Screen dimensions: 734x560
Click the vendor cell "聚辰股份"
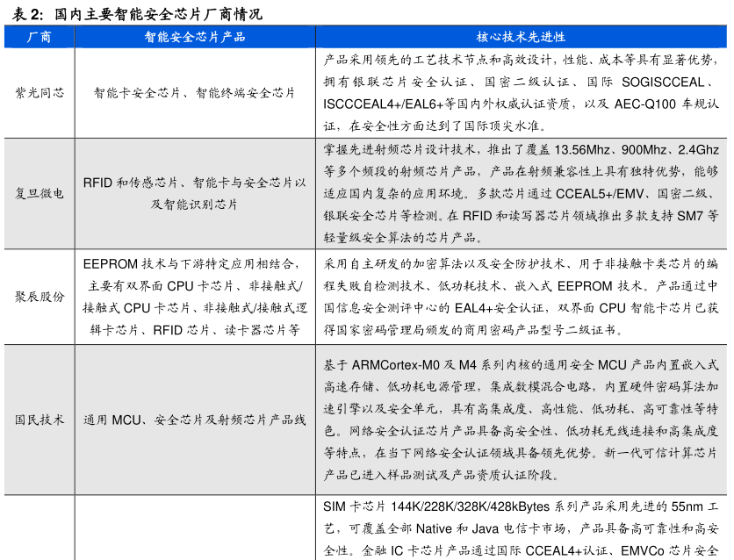pos(40,297)
